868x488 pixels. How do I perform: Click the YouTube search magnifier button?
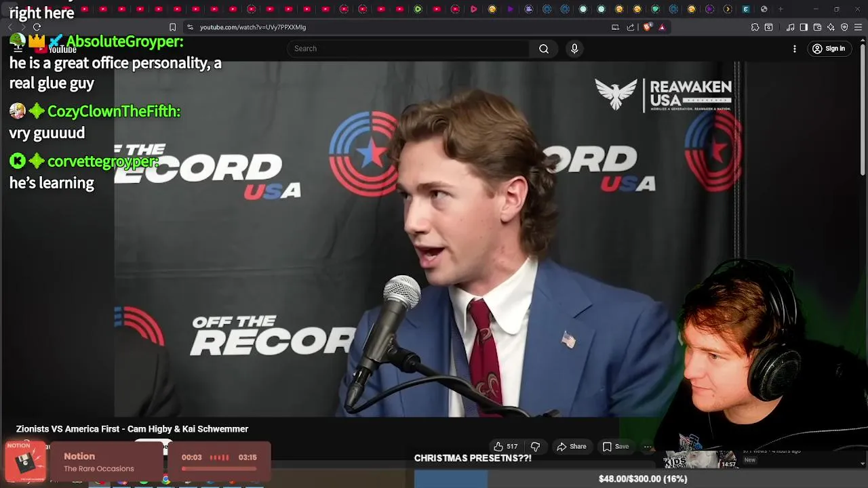(544, 49)
